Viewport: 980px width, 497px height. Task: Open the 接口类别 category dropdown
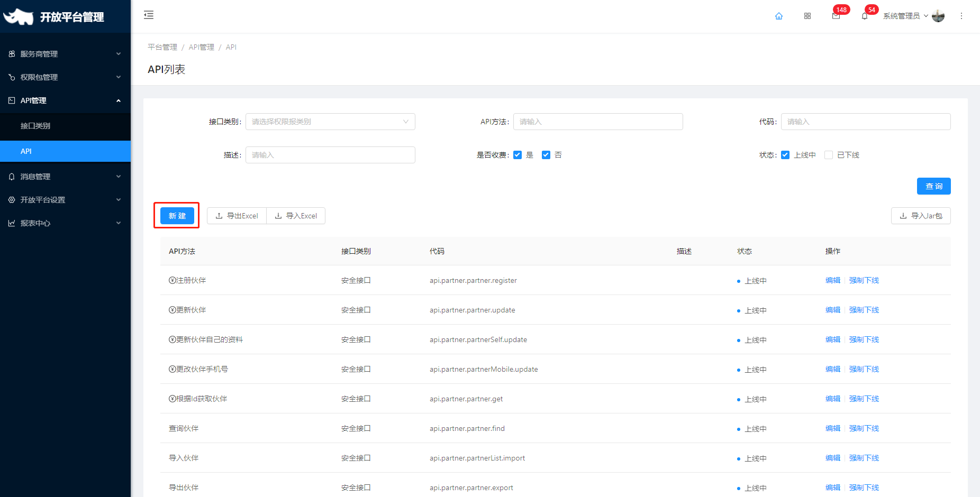tap(330, 122)
